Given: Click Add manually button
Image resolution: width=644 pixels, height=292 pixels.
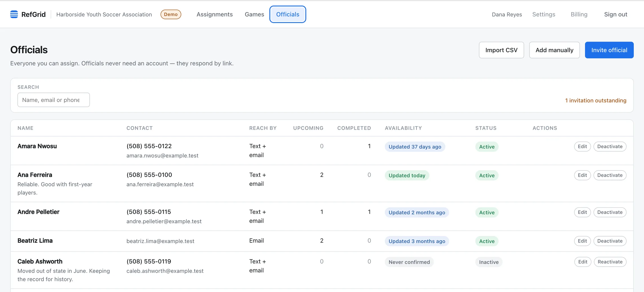Looking at the screenshot, I should (554, 50).
